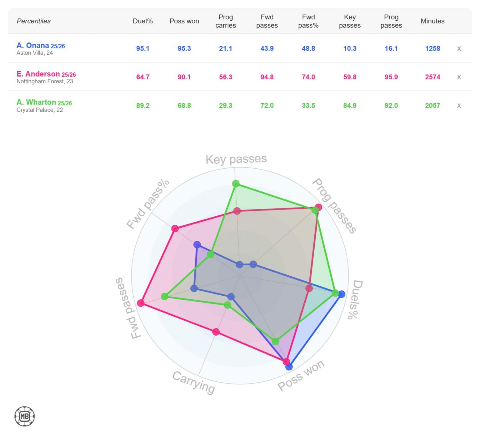Open A. Onana 25/26 player link
The width and height of the screenshot is (480, 448).
pos(41,46)
